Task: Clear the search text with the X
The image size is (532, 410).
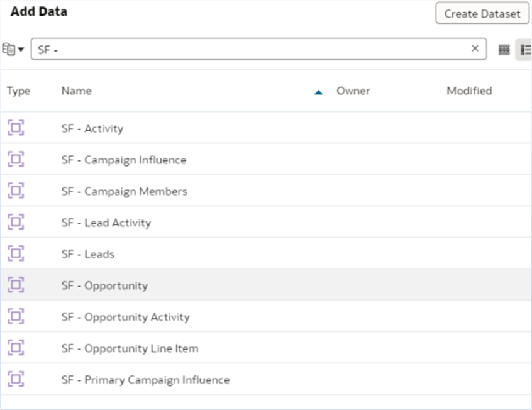Action: click(474, 48)
